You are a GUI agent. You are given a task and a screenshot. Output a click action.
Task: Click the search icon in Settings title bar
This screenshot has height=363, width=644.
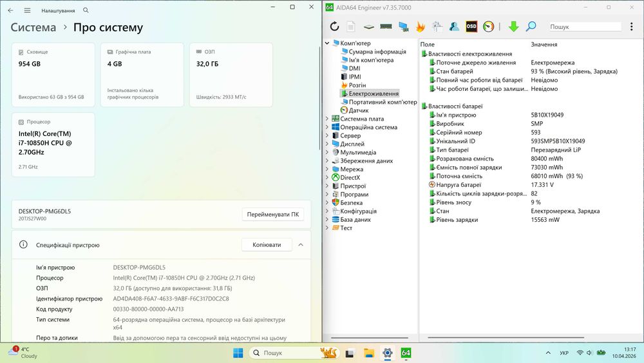pyautogui.click(x=86, y=10)
